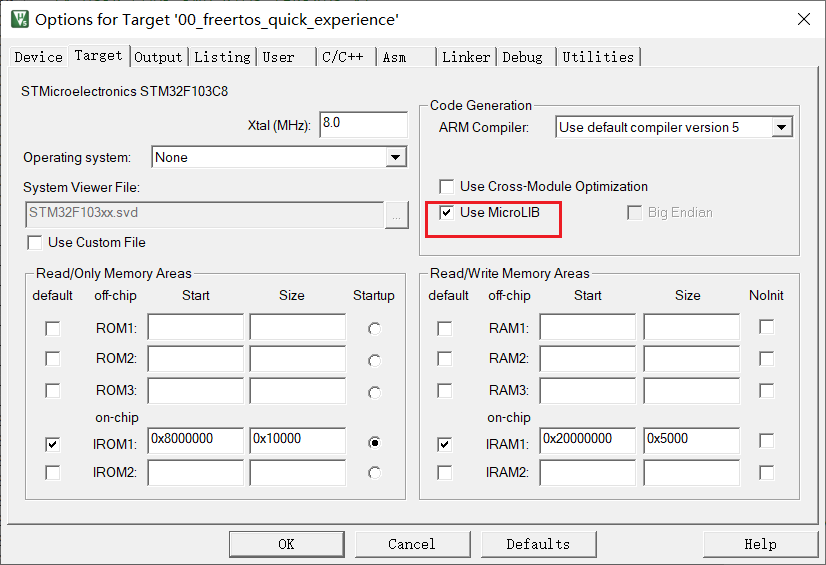
Task: Check the RAM2 default checkbox
Action: (x=445, y=359)
